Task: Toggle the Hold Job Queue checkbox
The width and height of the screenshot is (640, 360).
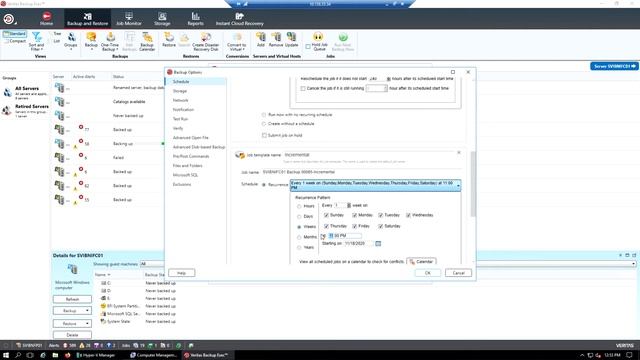Action: click(308, 47)
